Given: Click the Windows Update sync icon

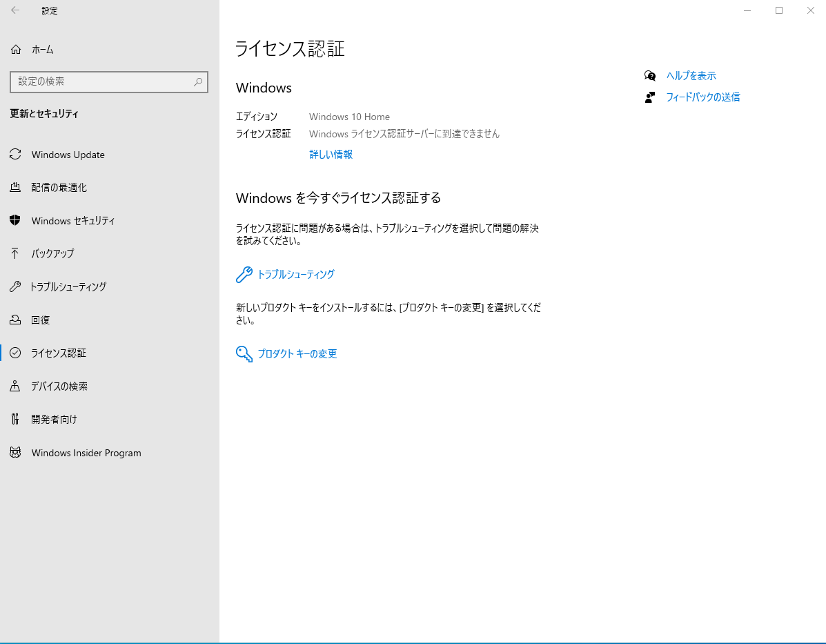Looking at the screenshot, I should tap(15, 155).
